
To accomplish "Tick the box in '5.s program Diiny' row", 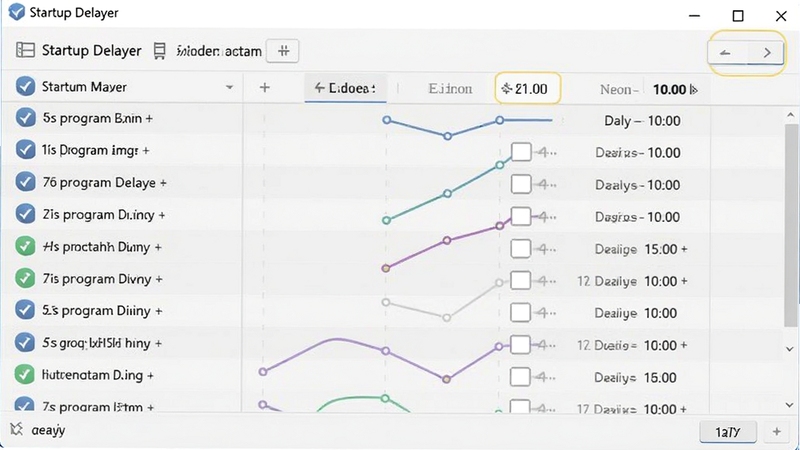I will [x=520, y=313].
